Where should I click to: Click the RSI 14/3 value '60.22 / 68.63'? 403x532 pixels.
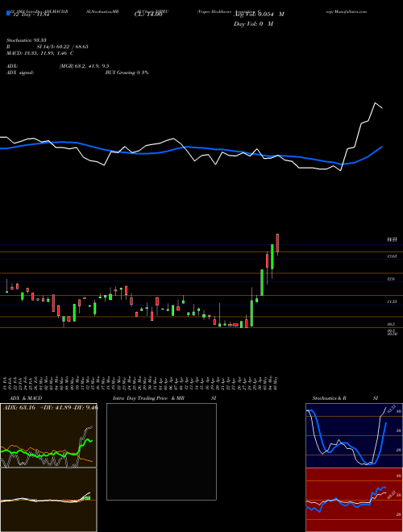[x=72, y=47]
